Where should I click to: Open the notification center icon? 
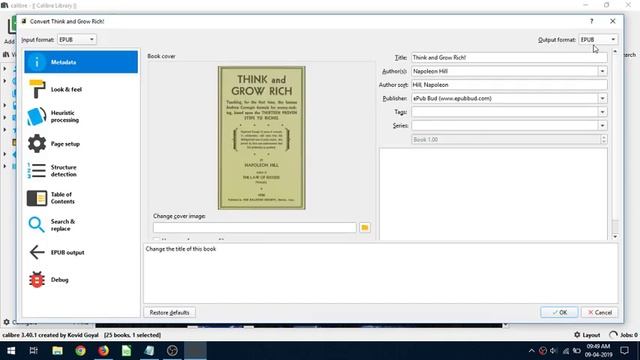pyautogui.click(x=624, y=351)
